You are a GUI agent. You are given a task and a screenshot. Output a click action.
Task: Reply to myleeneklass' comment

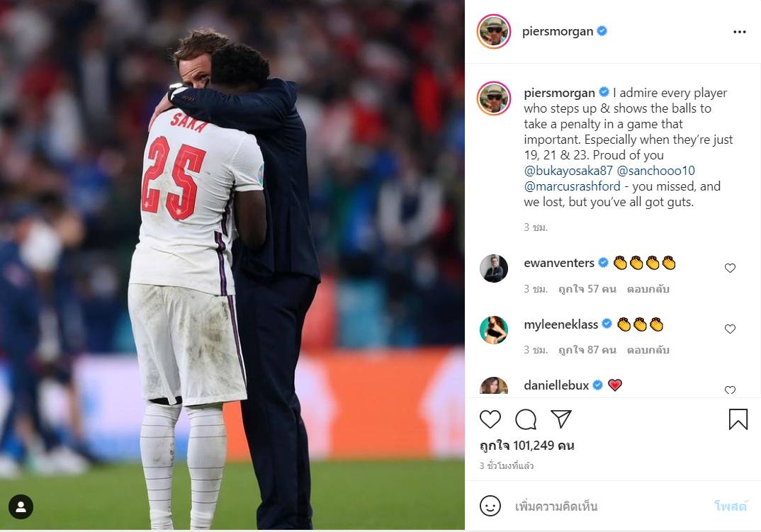pyautogui.click(x=648, y=350)
